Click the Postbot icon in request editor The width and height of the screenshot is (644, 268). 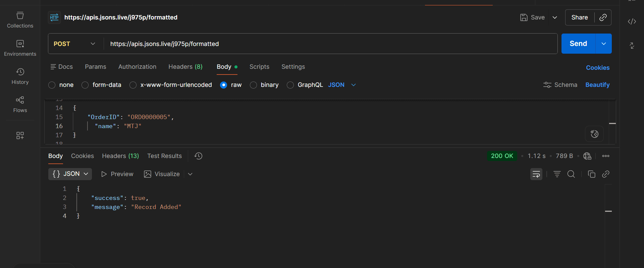pyautogui.click(x=594, y=134)
